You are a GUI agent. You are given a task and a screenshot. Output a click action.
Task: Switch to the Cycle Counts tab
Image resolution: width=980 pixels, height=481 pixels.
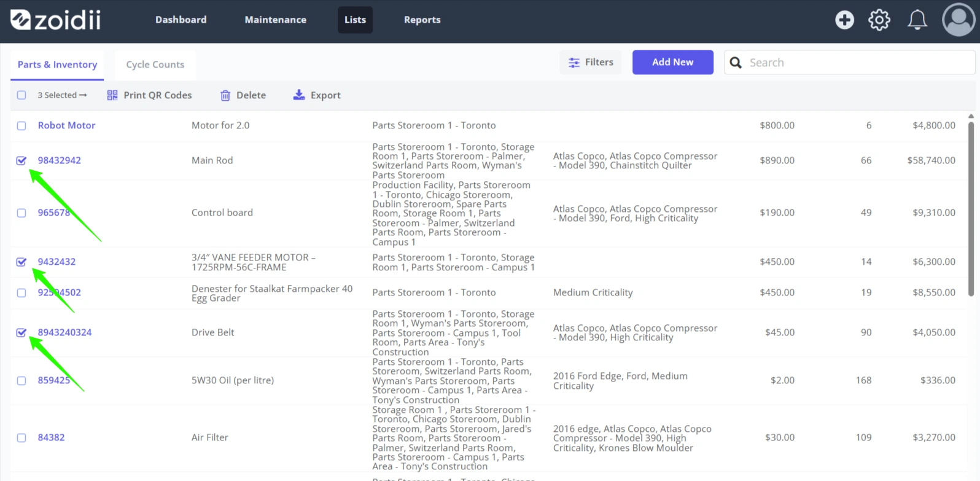click(x=155, y=65)
